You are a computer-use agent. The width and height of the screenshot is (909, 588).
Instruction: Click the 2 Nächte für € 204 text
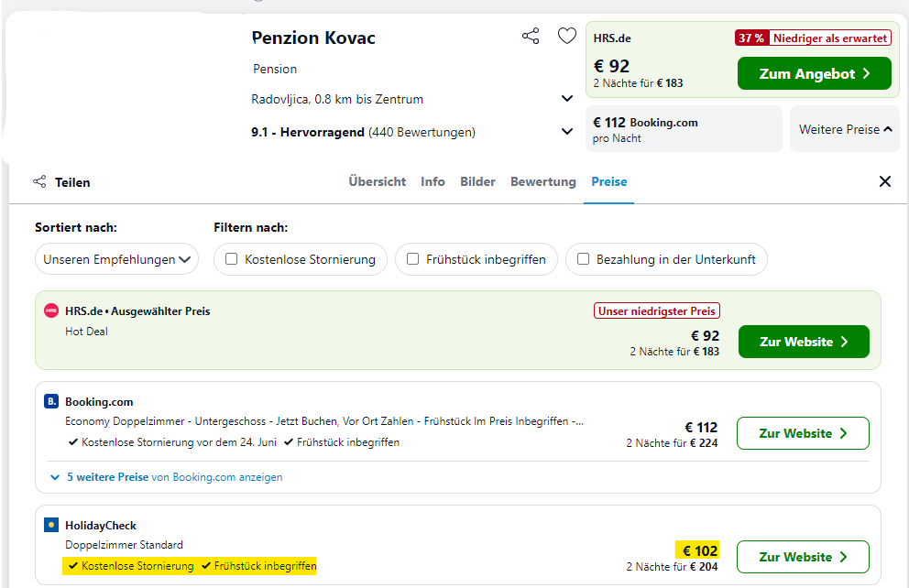[672, 567]
